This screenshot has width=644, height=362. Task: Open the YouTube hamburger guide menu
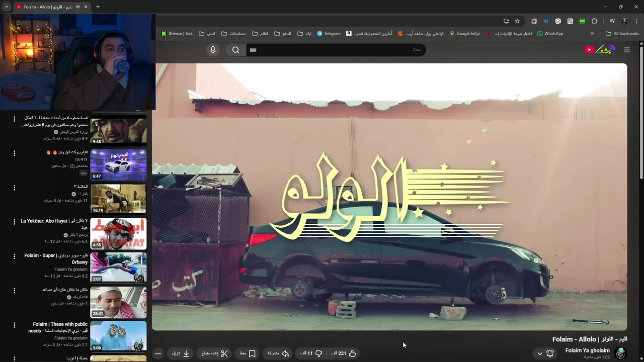626,50
